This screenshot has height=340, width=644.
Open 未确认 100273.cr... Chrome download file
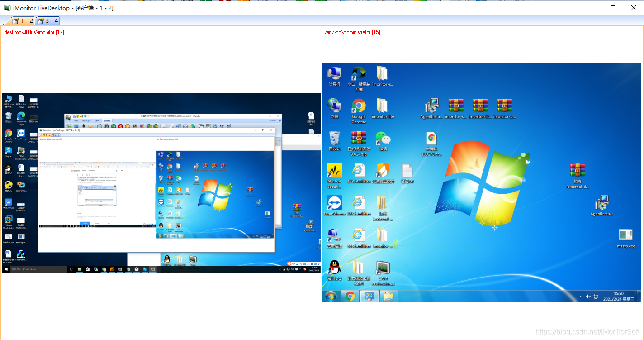(x=431, y=144)
